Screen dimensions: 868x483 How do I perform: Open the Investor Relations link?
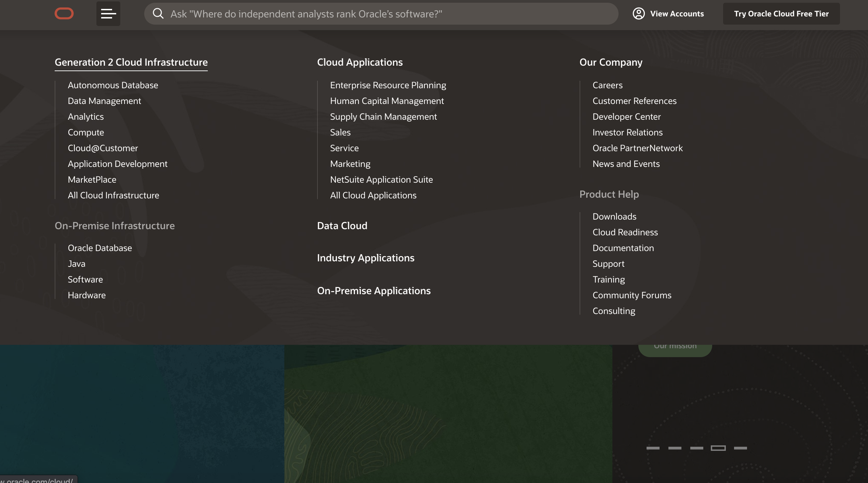[x=627, y=132]
